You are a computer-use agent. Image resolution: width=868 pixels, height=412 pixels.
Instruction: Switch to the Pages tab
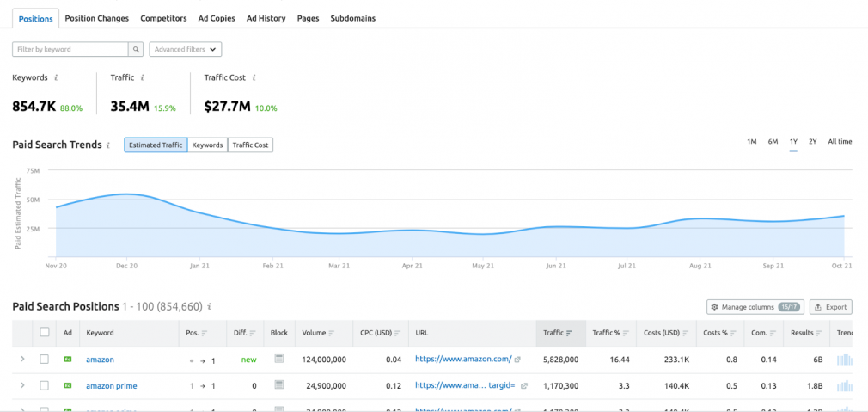[308, 18]
